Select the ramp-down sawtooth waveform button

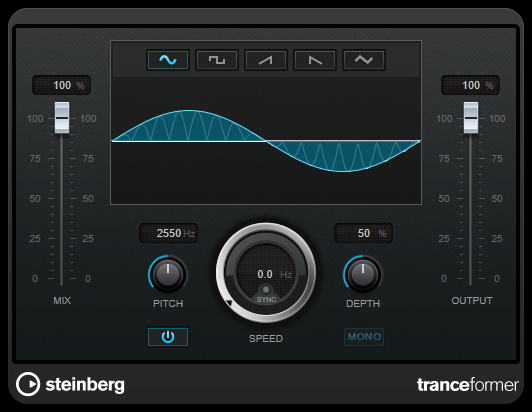point(315,60)
